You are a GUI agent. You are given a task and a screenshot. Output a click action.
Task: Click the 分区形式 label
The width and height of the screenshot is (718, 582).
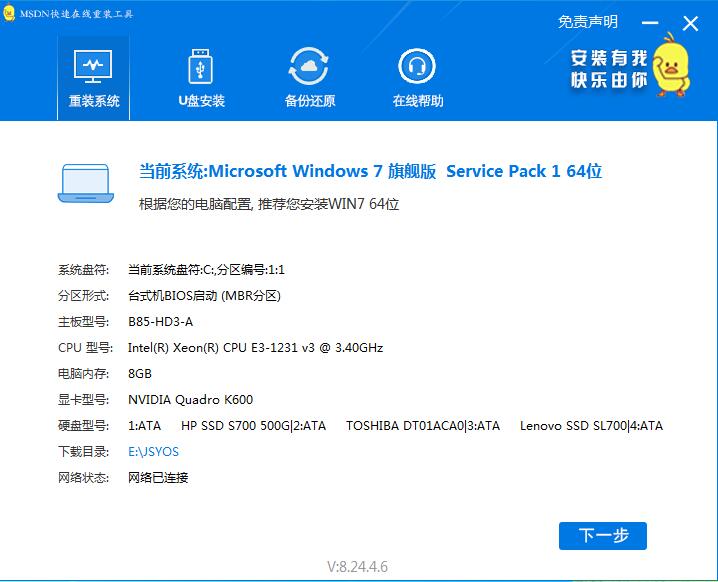click(x=83, y=296)
